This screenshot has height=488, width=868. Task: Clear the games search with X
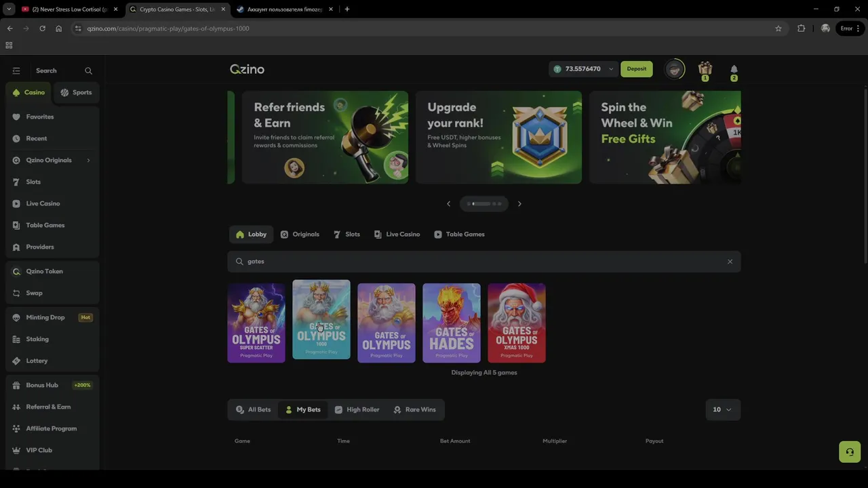(x=730, y=262)
